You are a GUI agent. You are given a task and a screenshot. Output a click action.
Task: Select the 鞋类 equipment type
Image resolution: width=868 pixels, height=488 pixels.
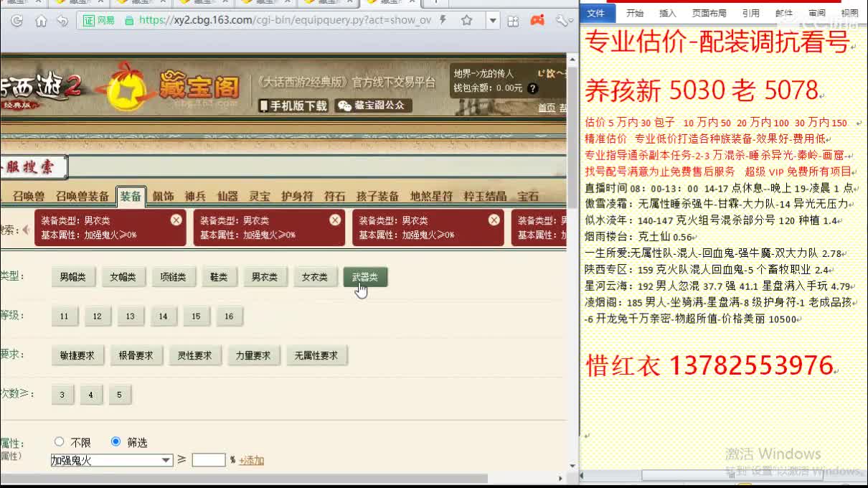[x=219, y=277]
